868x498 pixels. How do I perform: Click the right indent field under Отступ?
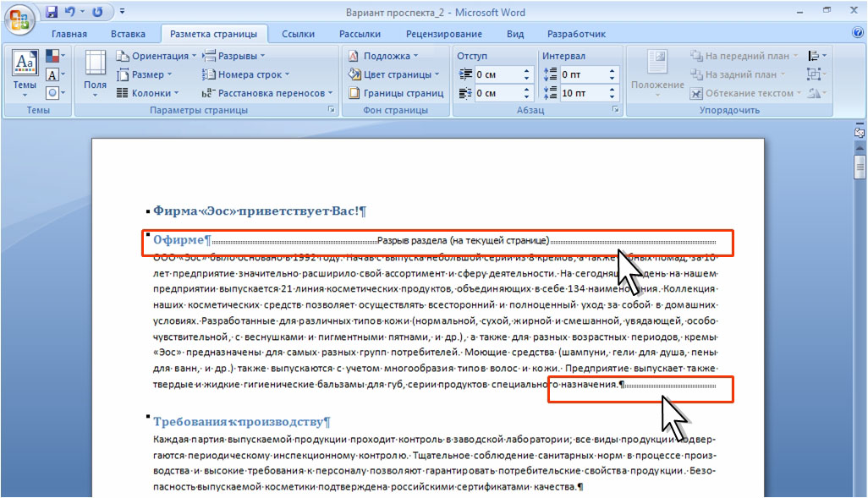click(x=497, y=93)
